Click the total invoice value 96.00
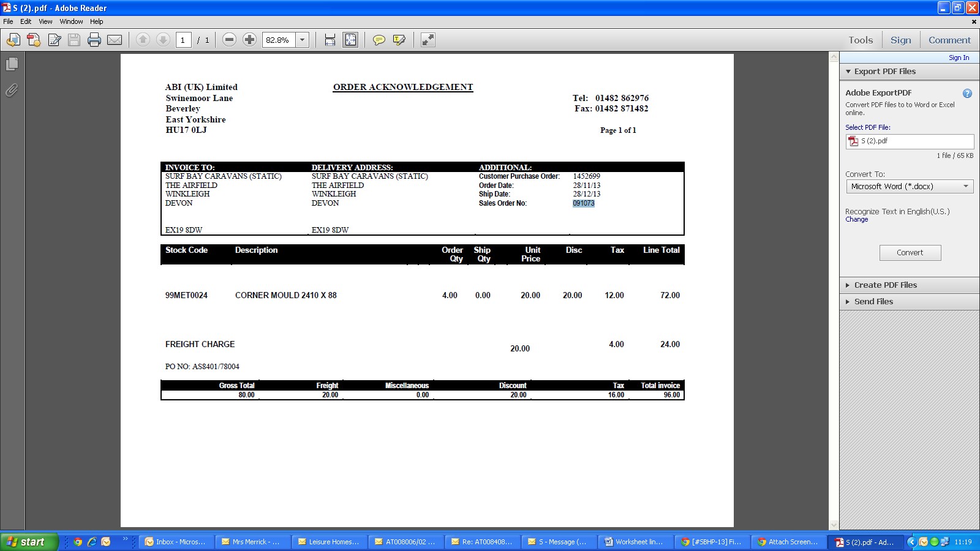980x551 pixels. (x=672, y=395)
